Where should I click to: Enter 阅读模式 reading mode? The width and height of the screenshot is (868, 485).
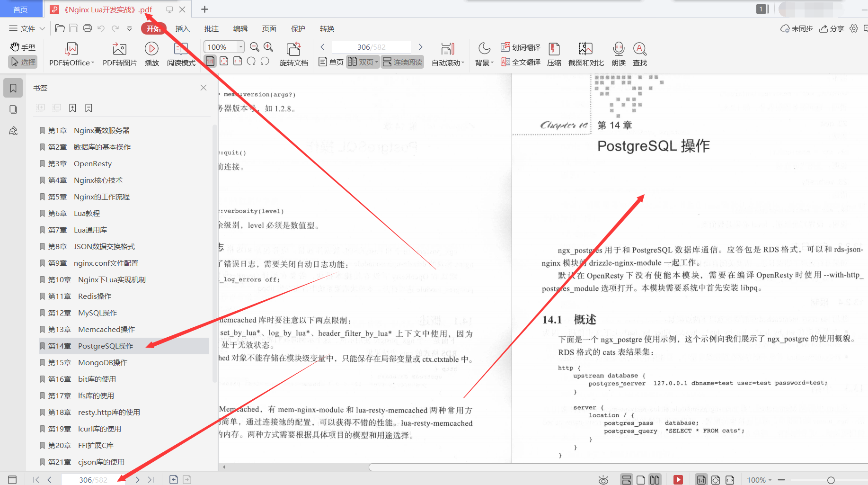(180, 53)
